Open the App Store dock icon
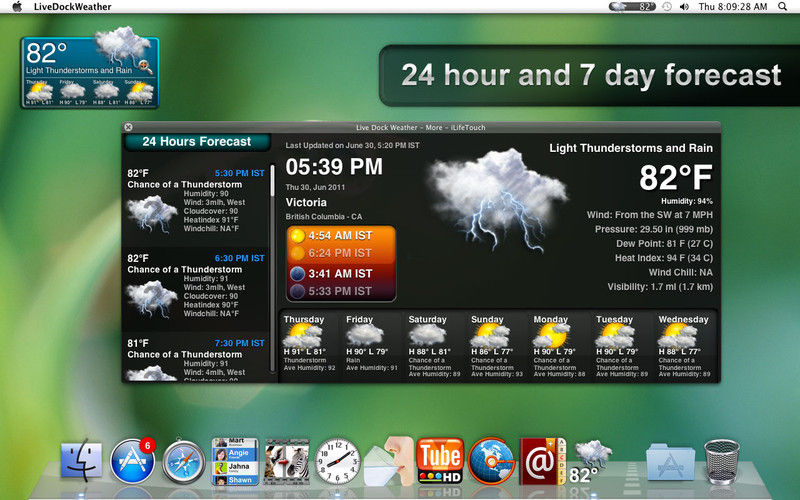The height and width of the screenshot is (500, 800). 133,461
